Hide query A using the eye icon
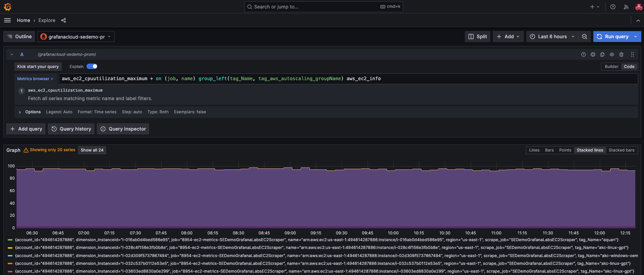This screenshot has height=275, width=644. pyautogui.click(x=612, y=54)
